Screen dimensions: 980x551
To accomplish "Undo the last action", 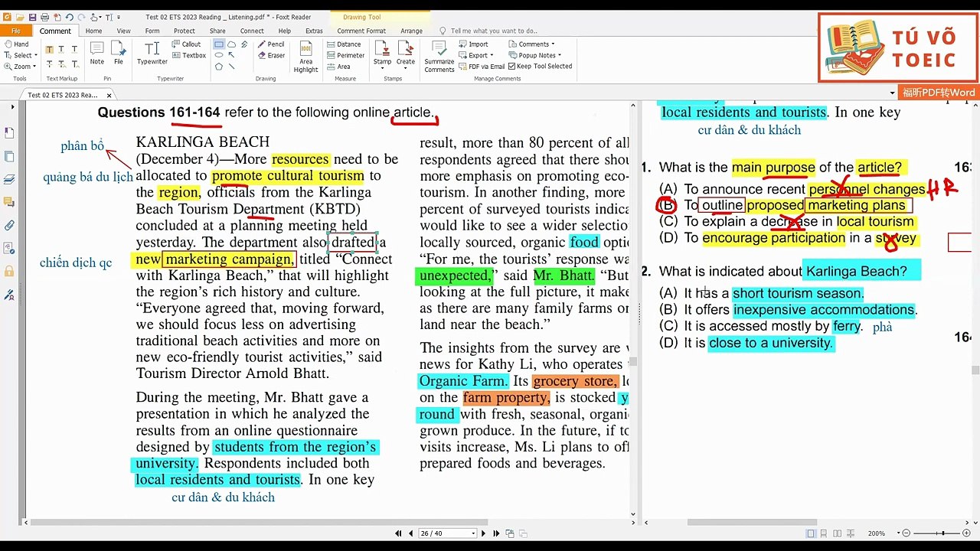I will 69,17.
